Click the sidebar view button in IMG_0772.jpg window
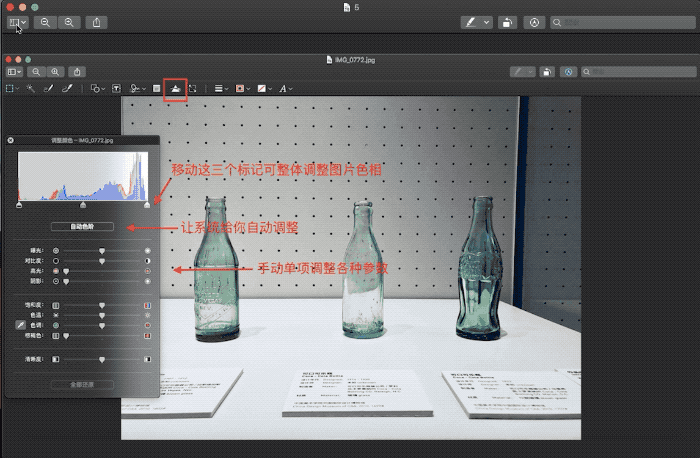This screenshot has width=700, height=458. click(x=15, y=72)
